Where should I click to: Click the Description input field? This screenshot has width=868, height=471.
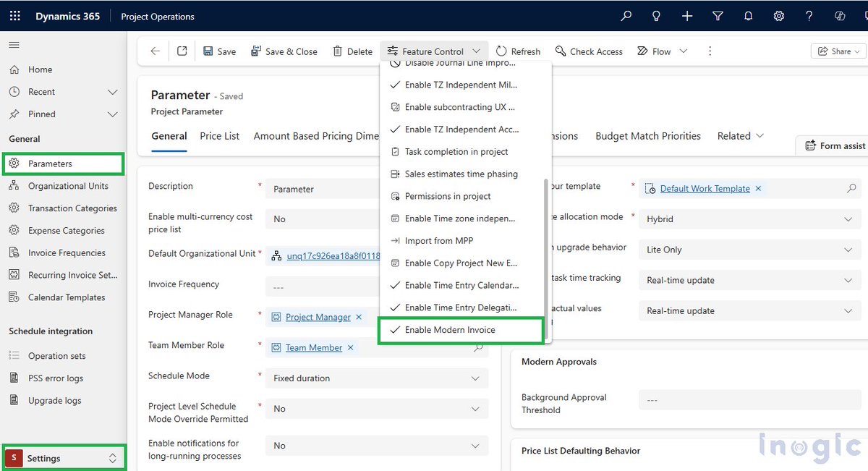tap(323, 189)
